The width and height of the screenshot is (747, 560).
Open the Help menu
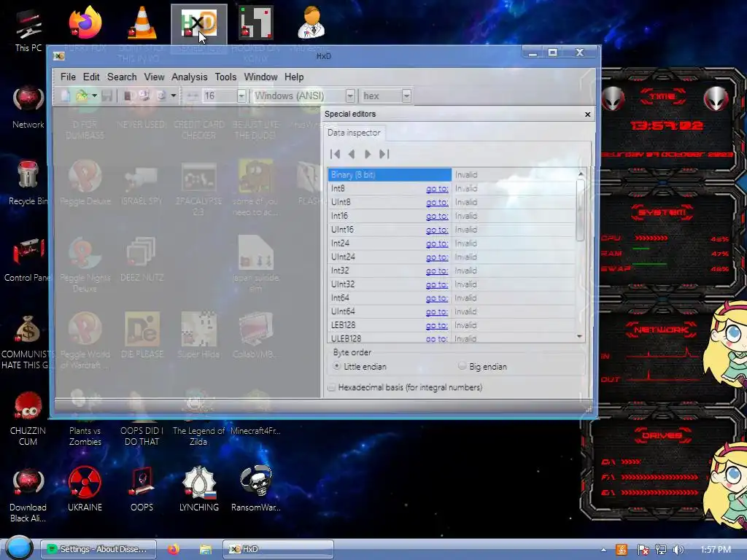coord(294,77)
